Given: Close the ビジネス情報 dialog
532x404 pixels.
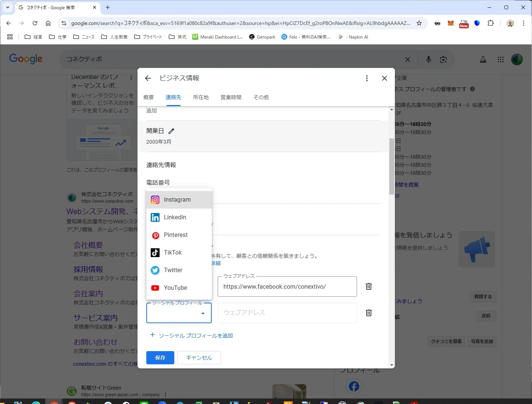Looking at the screenshot, I should pyautogui.click(x=385, y=78).
